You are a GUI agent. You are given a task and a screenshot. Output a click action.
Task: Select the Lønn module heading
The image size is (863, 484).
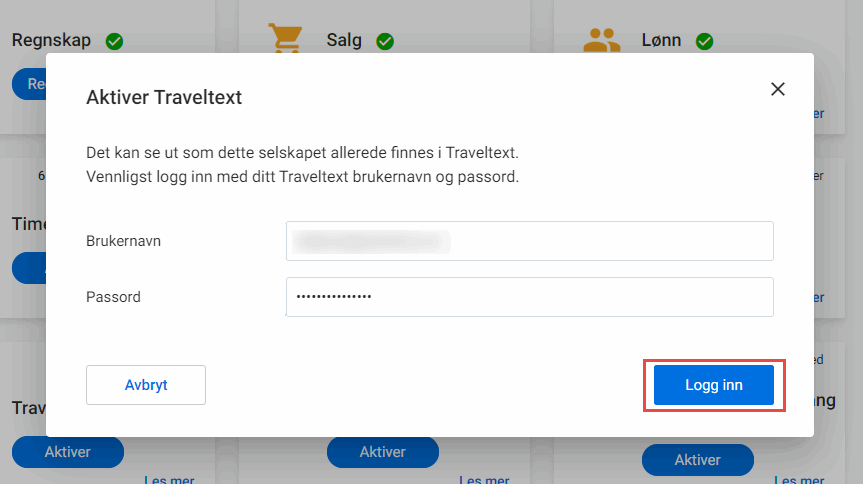[661, 41]
